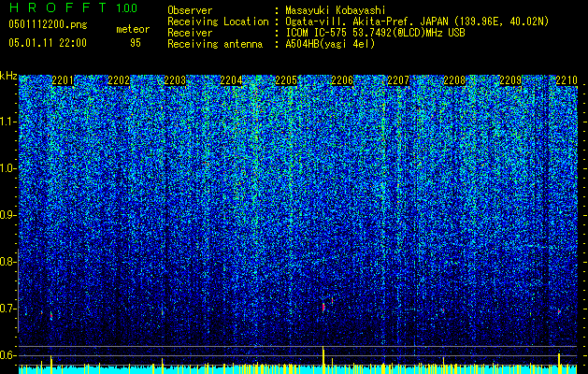Click the 2210 time marker

point(566,80)
